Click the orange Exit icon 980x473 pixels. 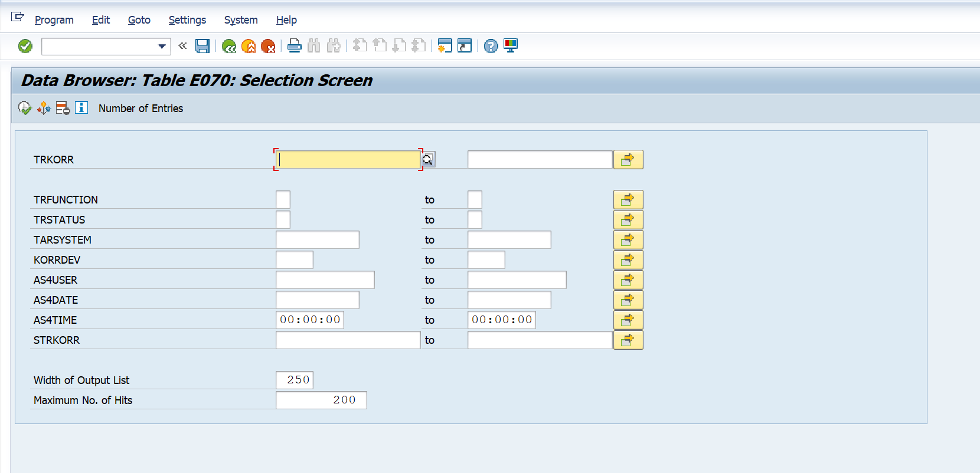249,46
